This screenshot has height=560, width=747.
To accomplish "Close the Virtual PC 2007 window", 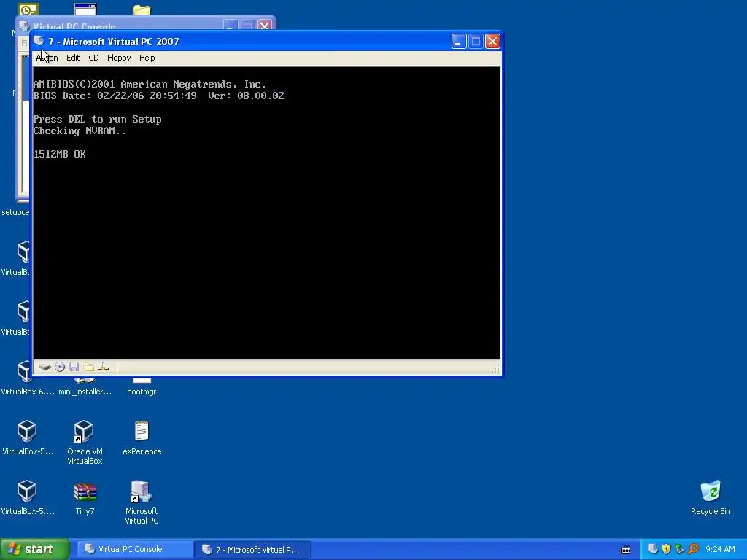I will [493, 42].
